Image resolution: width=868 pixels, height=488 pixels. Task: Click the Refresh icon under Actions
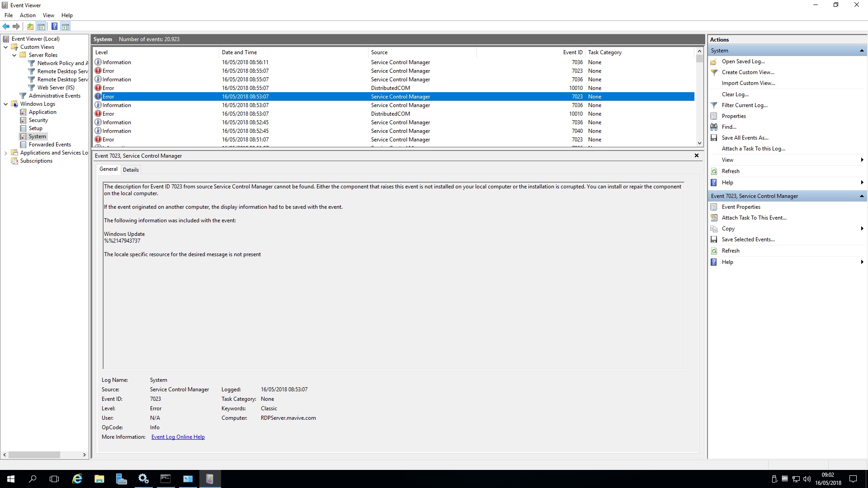(x=714, y=171)
